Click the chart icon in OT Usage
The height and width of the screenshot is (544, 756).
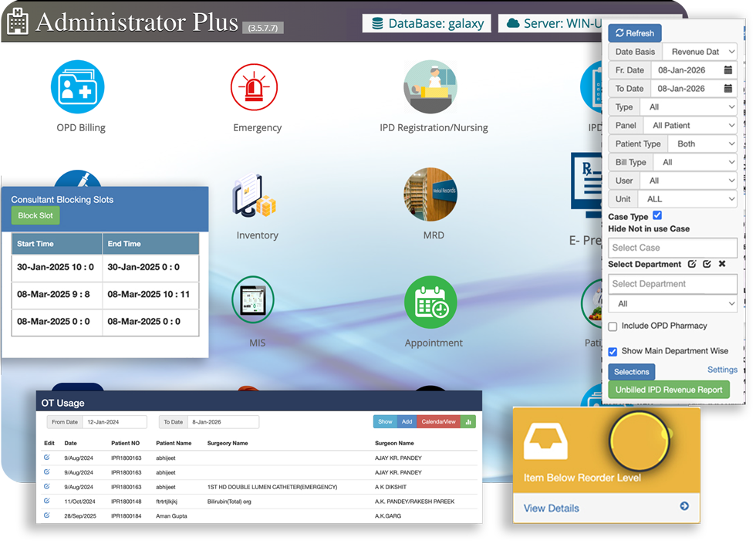(x=469, y=422)
